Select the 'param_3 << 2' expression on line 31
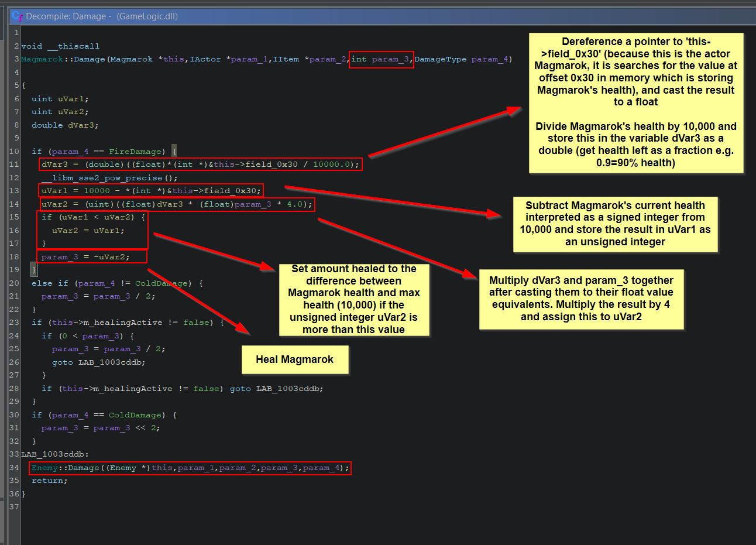 pos(124,428)
